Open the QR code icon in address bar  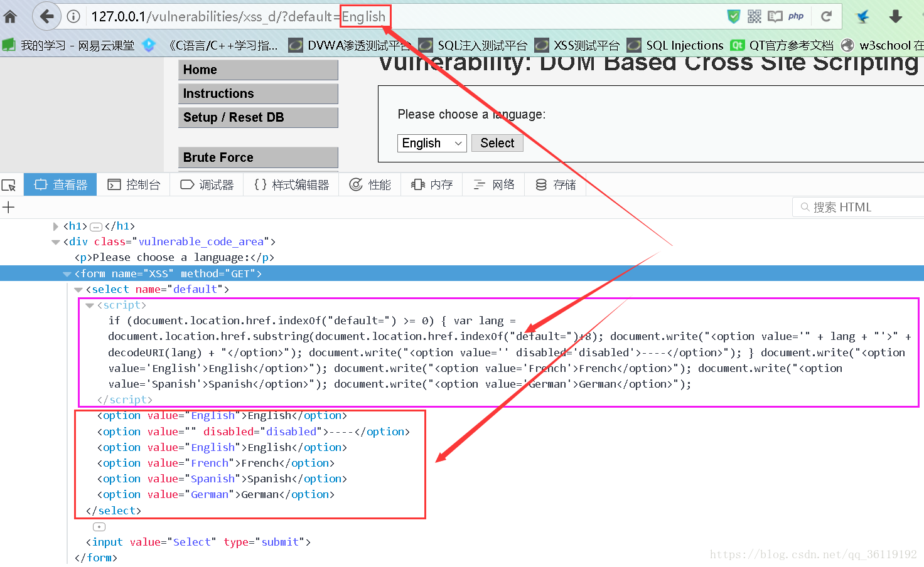[x=755, y=16]
